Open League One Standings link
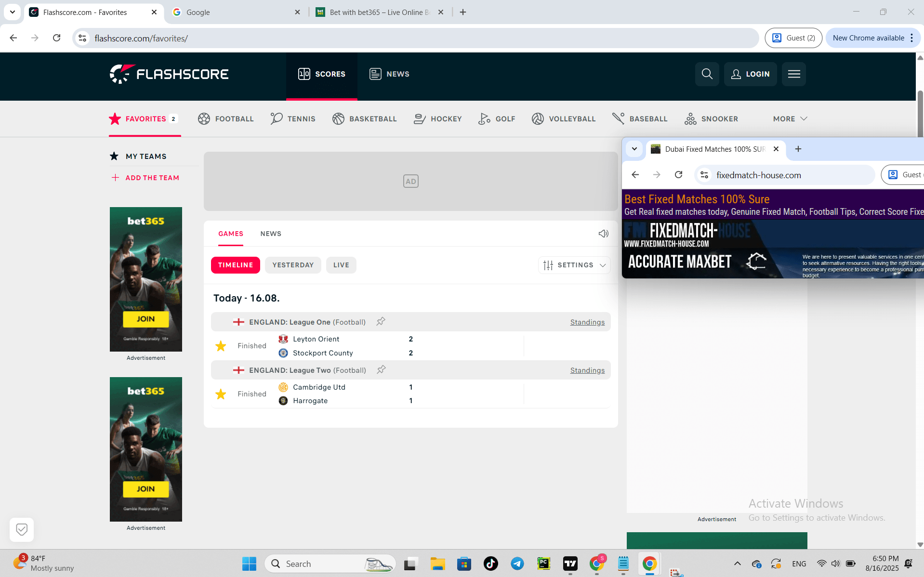 click(587, 322)
